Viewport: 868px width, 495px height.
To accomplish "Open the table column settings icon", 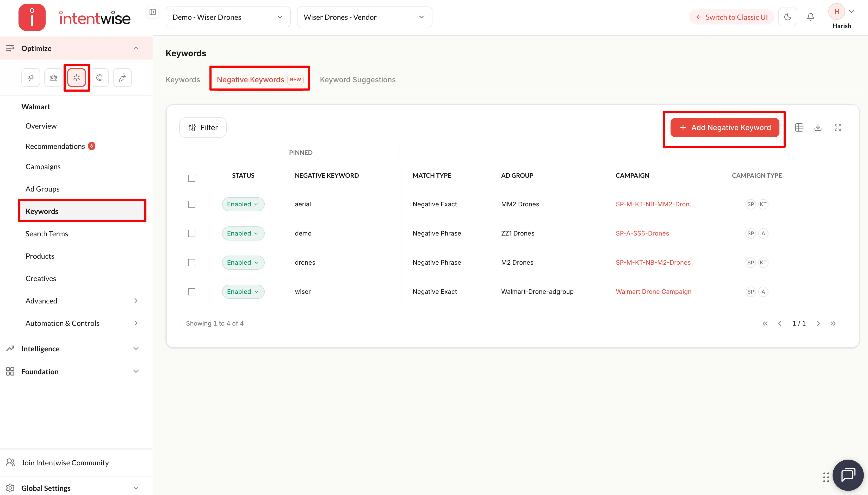I will [799, 128].
